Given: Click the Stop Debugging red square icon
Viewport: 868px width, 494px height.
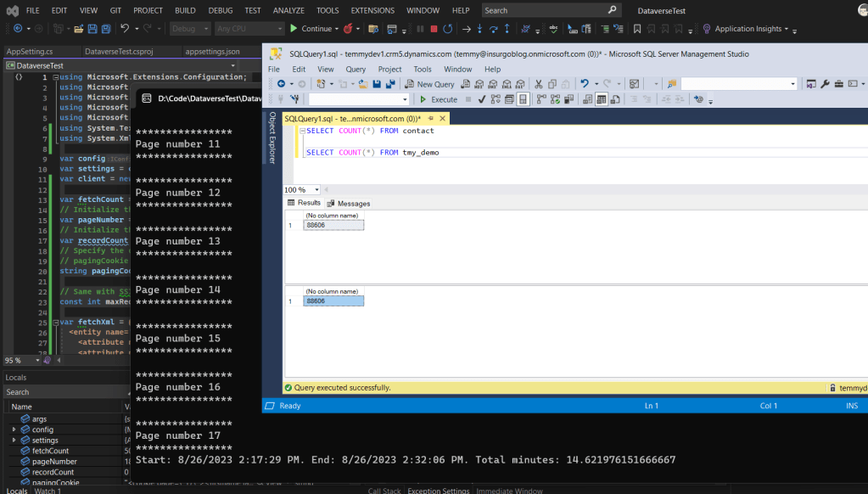Looking at the screenshot, I should point(434,29).
